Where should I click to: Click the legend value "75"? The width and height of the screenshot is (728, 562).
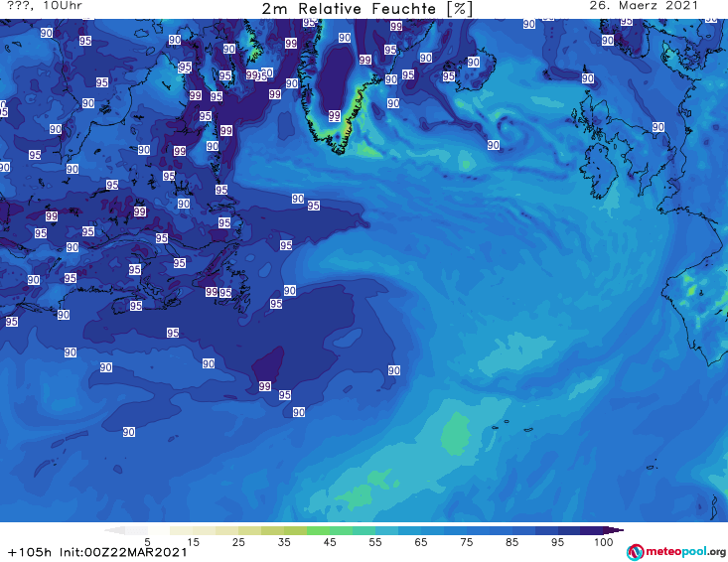(x=467, y=542)
